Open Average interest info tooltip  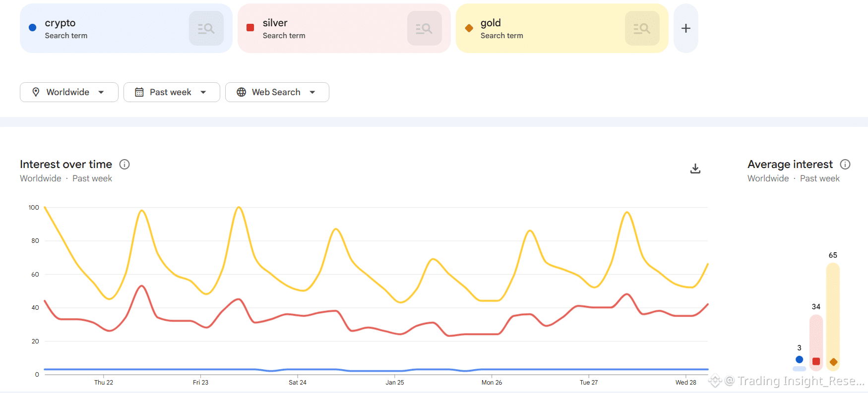[845, 165]
